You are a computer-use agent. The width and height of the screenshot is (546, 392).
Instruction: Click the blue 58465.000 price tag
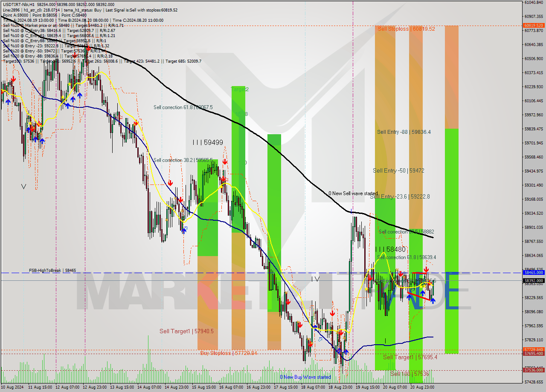534,272
